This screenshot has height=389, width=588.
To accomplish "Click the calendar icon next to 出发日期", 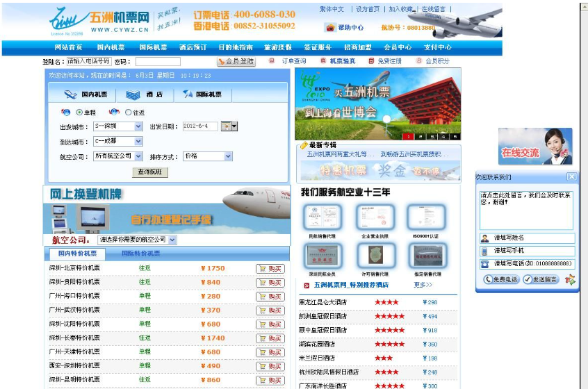I will [226, 126].
